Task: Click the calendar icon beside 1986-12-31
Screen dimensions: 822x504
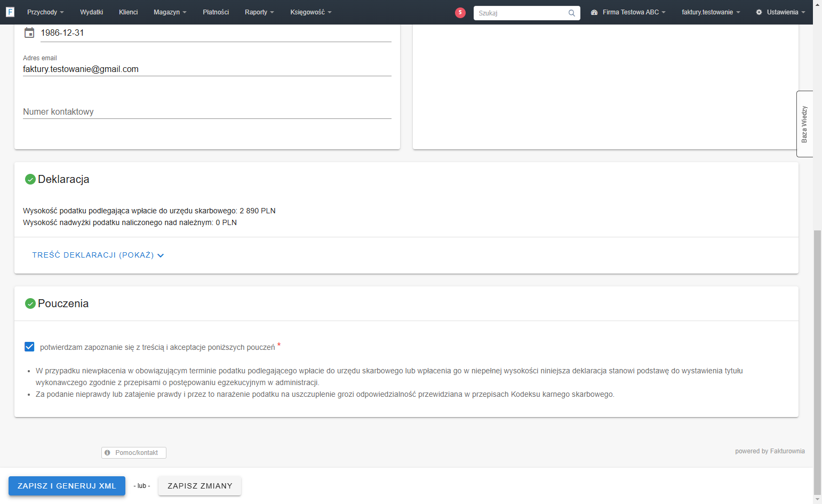Action: click(x=29, y=33)
